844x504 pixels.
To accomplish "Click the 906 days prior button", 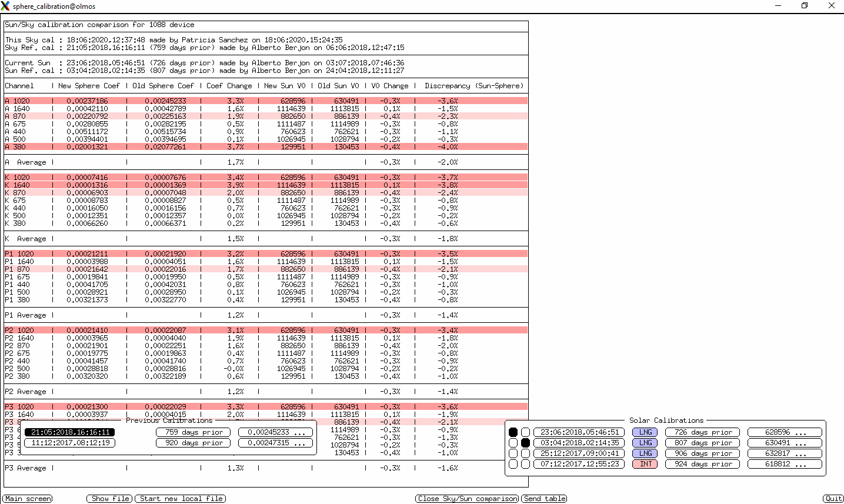I will pos(703,453).
